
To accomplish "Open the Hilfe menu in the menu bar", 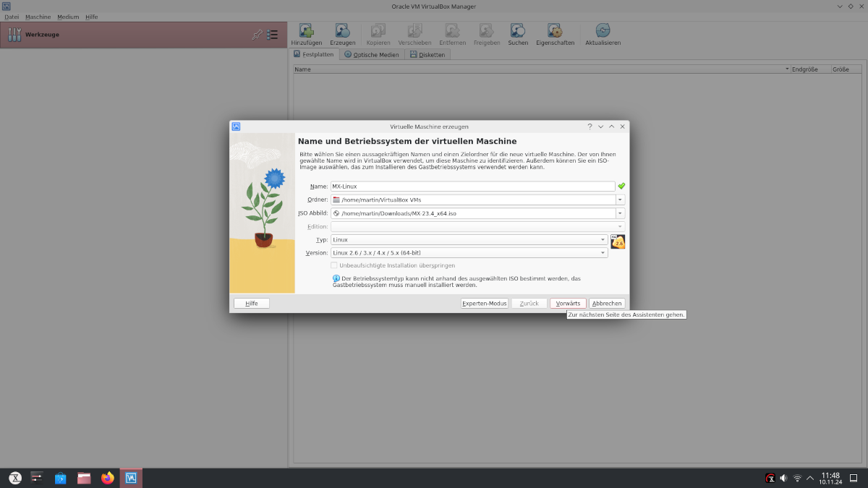I will coord(91,17).
